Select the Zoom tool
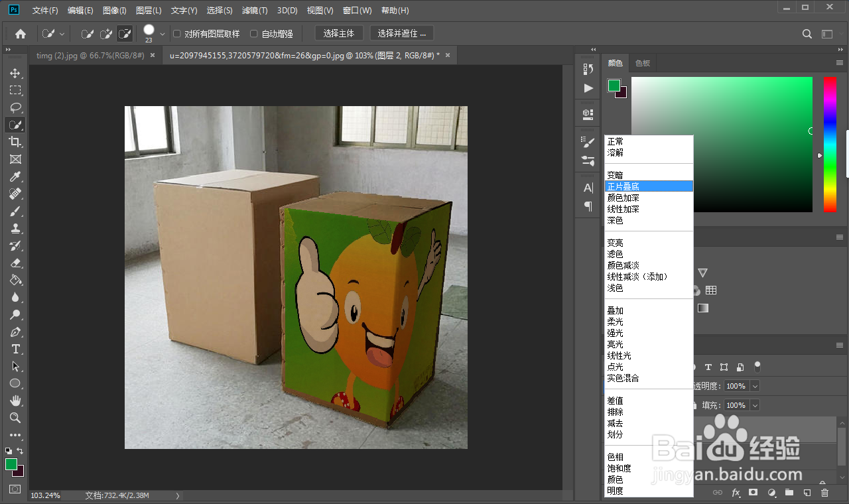The height and width of the screenshot is (504, 849). point(15,418)
